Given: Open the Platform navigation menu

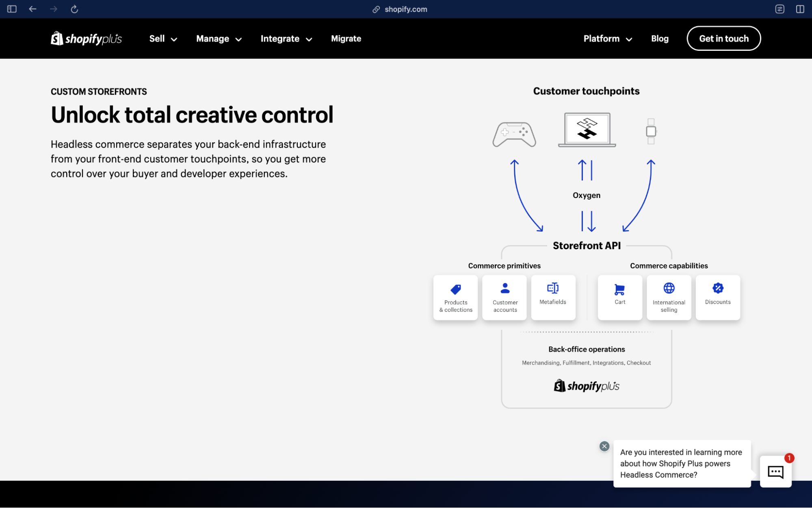Looking at the screenshot, I should tap(608, 39).
